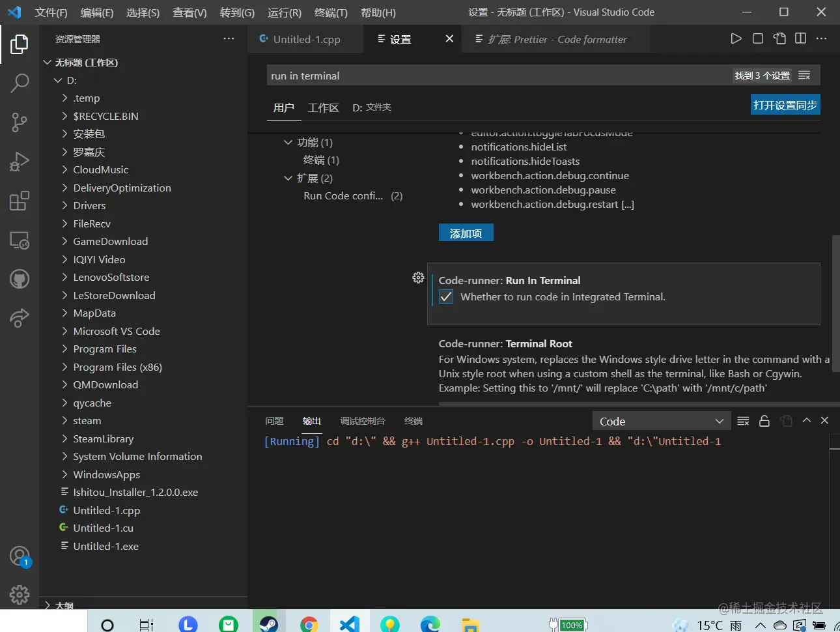Open the 查看(V) menu
Screen dimensions: 840x632
(x=189, y=12)
